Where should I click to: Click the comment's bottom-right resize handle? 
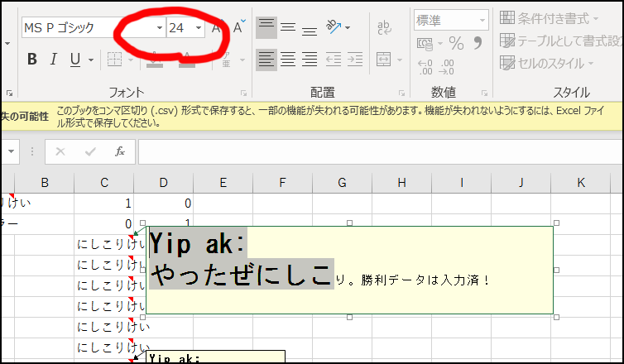[556, 317]
